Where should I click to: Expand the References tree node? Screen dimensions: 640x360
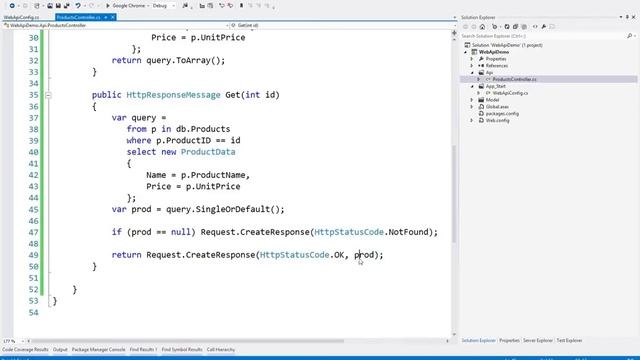pyautogui.click(x=472, y=66)
